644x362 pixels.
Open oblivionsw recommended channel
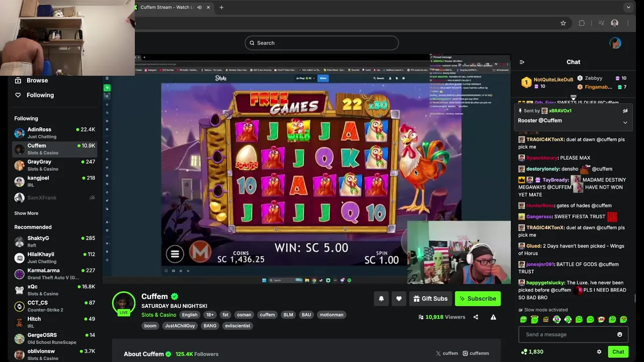click(x=54, y=354)
